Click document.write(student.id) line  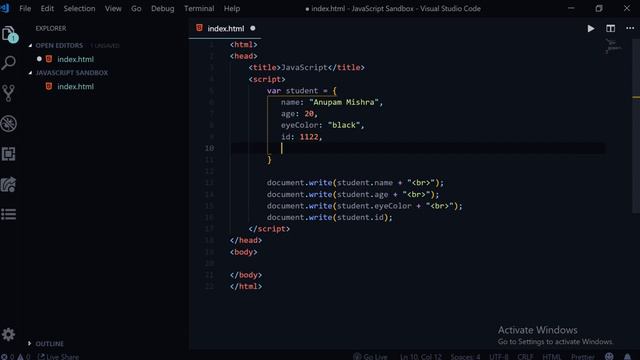329,218
